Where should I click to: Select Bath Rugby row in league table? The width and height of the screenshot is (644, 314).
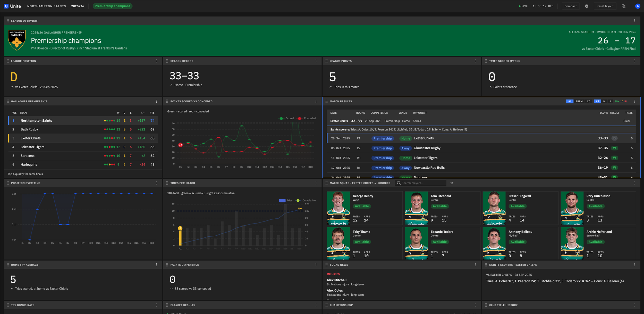83,129
